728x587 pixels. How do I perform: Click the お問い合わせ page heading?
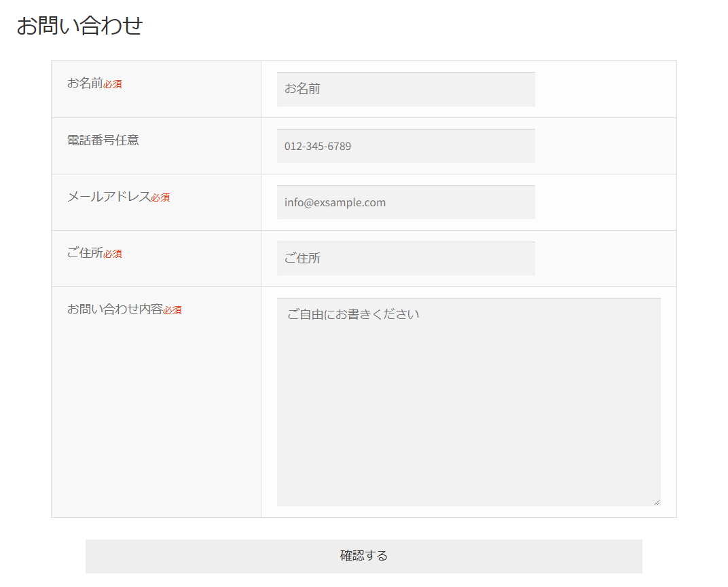coord(79,26)
